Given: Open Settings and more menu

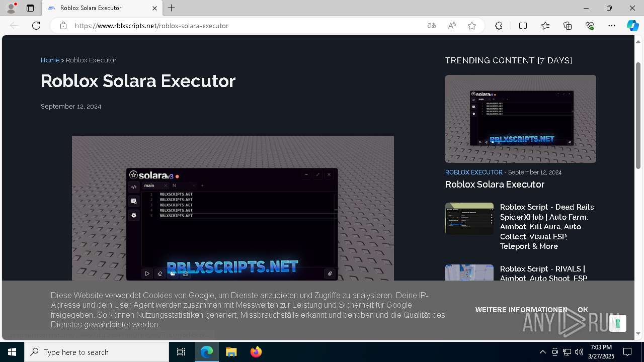Looking at the screenshot, I should click(612, 26).
